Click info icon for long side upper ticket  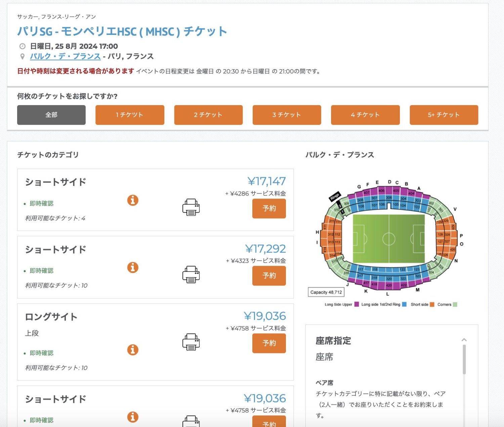(133, 350)
